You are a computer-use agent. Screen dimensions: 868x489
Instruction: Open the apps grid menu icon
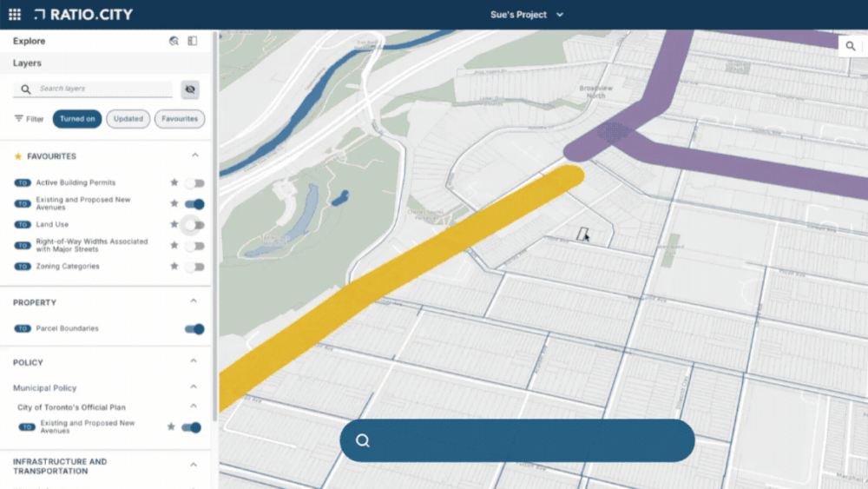[15, 15]
